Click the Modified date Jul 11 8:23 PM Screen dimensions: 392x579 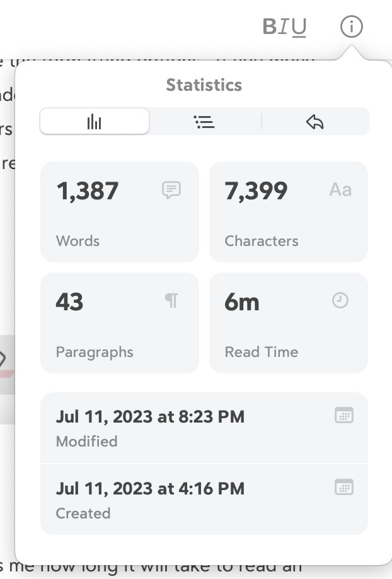point(150,416)
